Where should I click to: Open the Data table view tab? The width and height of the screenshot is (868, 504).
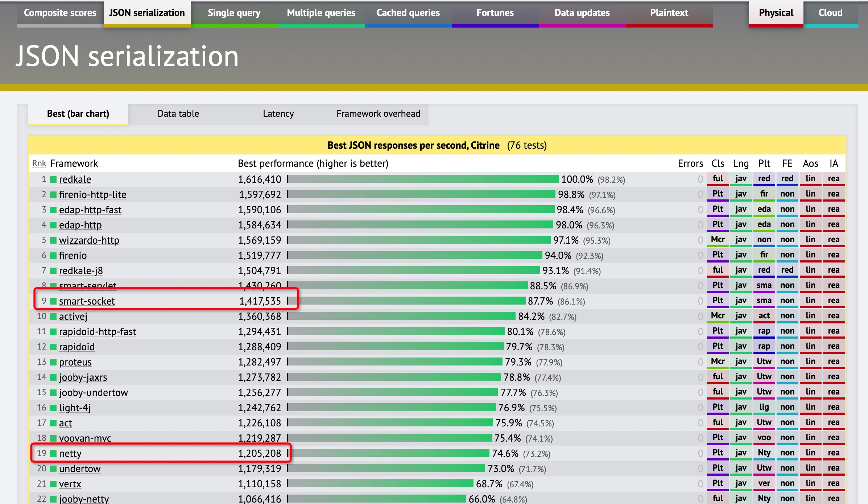click(178, 114)
